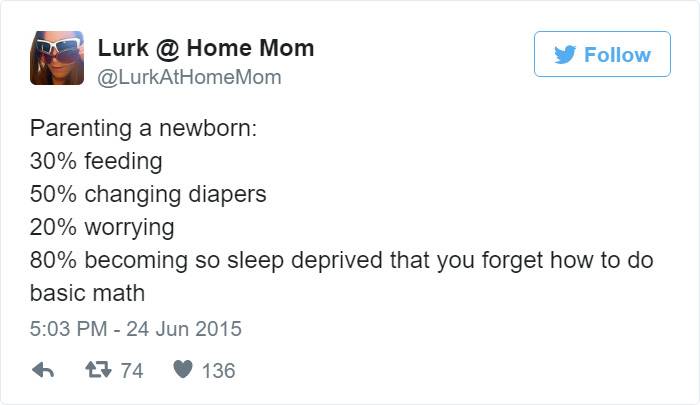Image resolution: width=700 pixels, height=405 pixels.
Task: View the 74 retweets count
Action: (132, 371)
